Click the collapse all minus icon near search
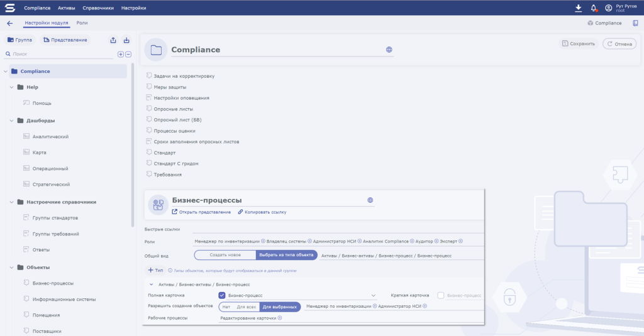 point(128,54)
